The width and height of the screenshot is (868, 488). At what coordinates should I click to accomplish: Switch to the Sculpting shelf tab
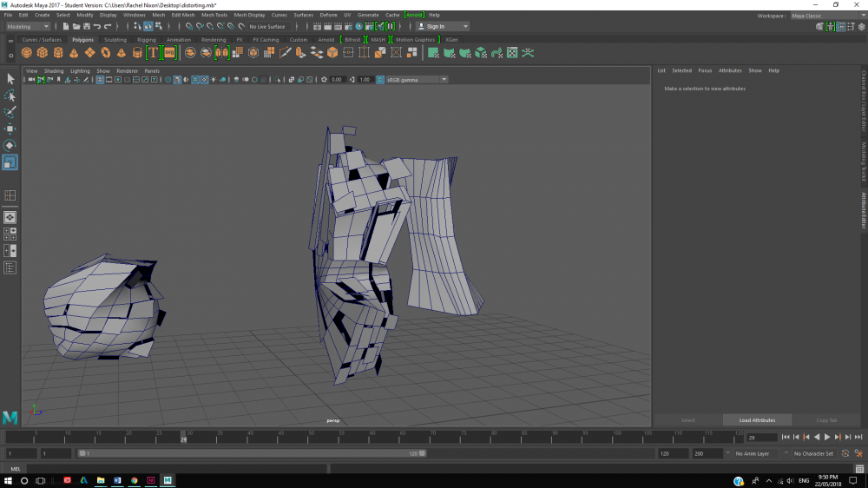point(115,40)
